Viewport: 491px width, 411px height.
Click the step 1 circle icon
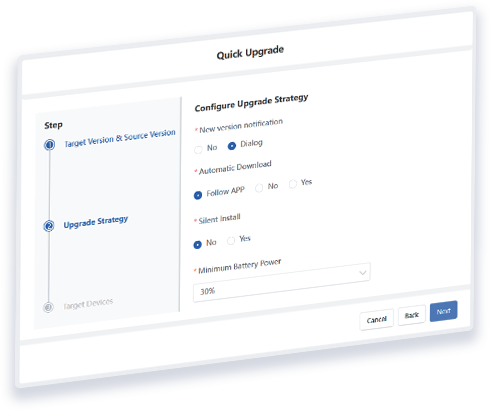pos(50,145)
